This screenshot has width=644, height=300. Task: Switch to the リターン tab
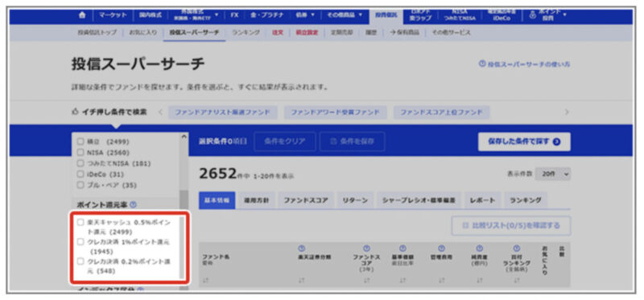click(x=355, y=200)
